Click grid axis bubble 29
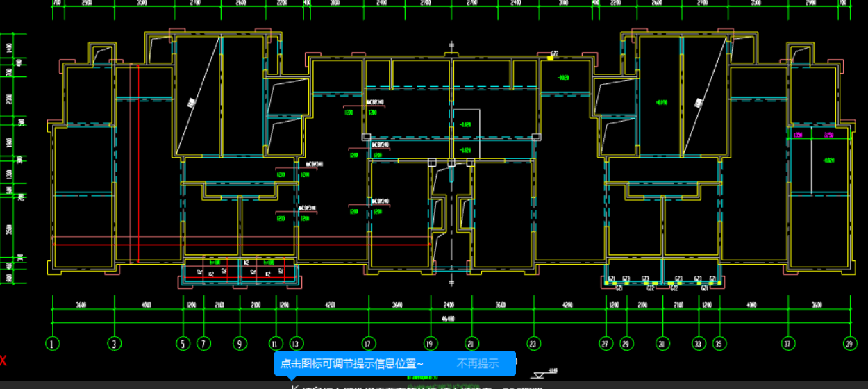The width and height of the screenshot is (868, 389). (x=626, y=343)
